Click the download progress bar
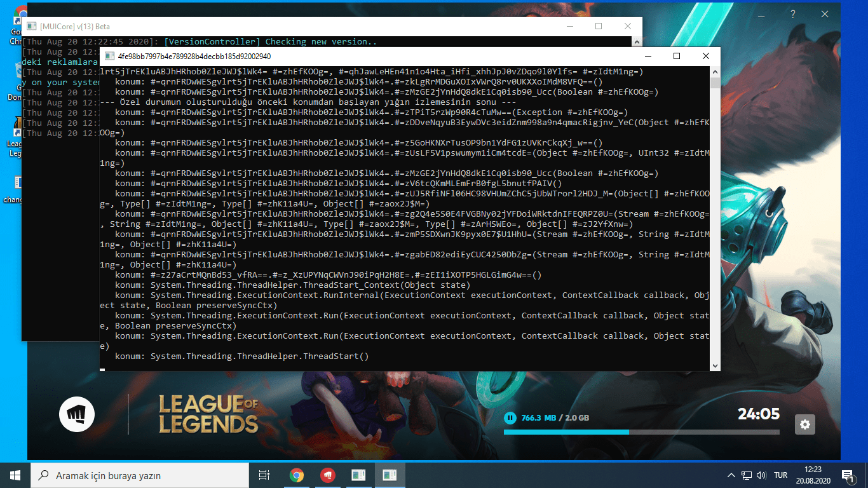The width and height of the screenshot is (868, 488). tap(642, 432)
